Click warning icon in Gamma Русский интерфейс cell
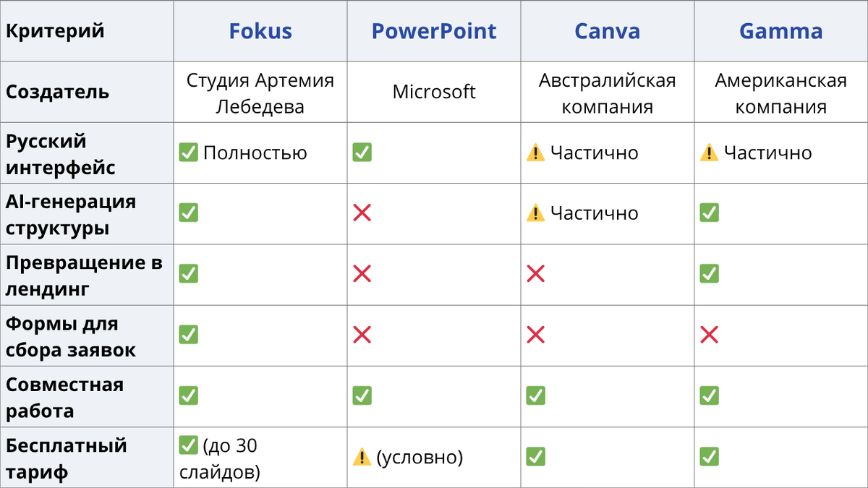 tap(709, 153)
